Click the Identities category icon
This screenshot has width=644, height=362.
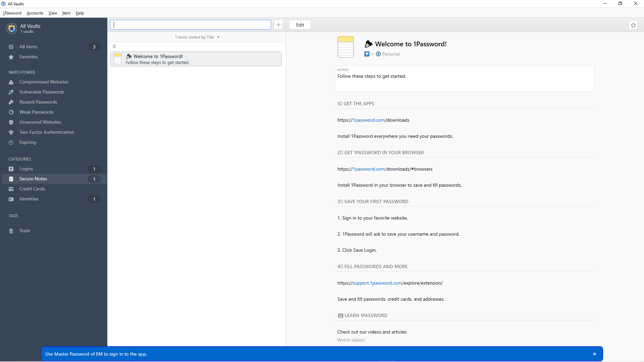pyautogui.click(x=11, y=199)
